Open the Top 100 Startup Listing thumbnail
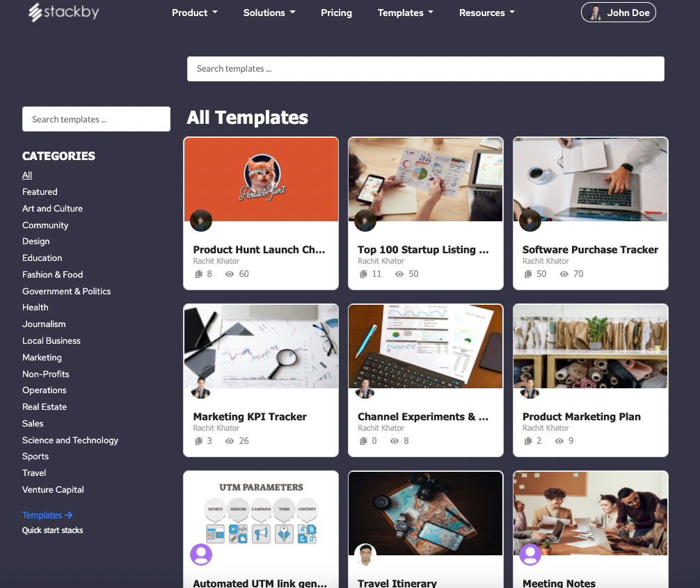This screenshot has height=588, width=700. click(425, 180)
